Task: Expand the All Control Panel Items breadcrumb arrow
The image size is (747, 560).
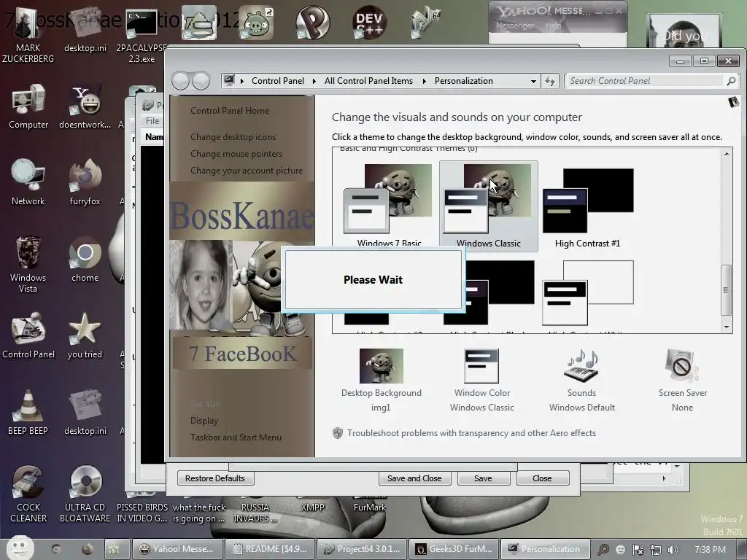Action: [424, 81]
